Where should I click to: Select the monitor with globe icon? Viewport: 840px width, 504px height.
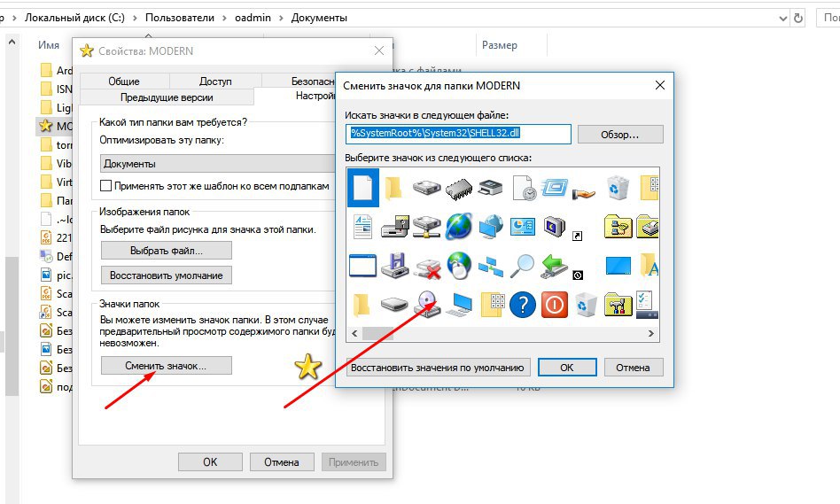point(491,227)
